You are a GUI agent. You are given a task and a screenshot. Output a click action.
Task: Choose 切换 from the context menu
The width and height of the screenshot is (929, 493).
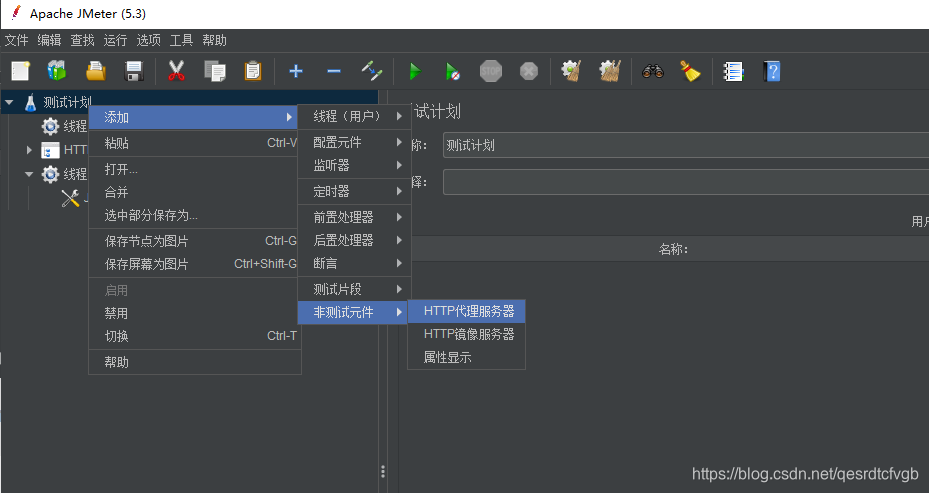click(195, 337)
